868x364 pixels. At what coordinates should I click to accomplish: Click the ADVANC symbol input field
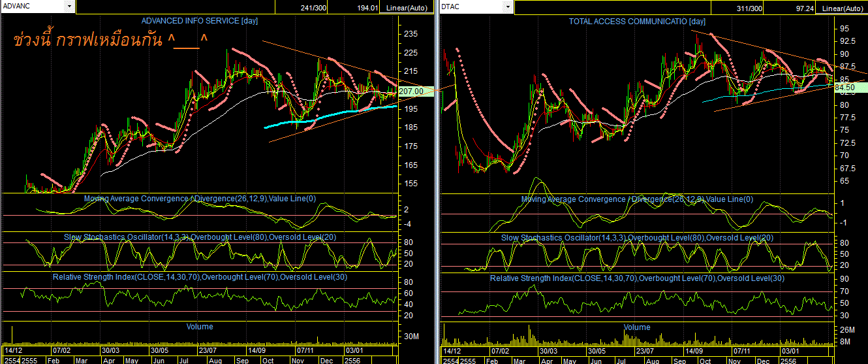tap(33, 7)
